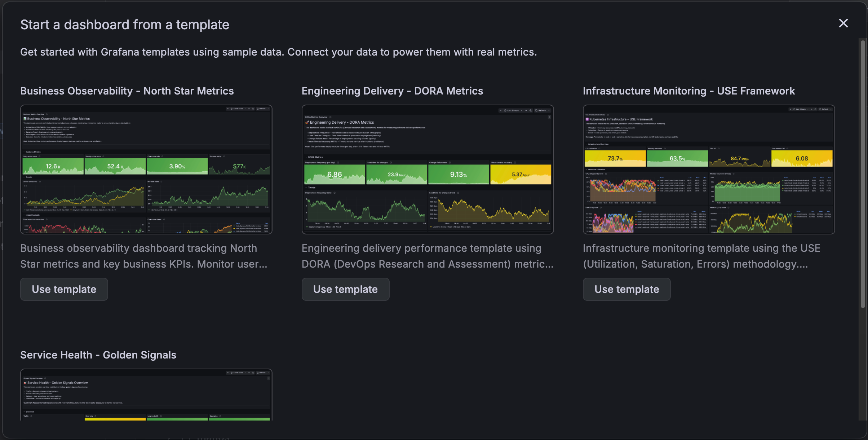Viewport: 868px width, 440px height.
Task: Click the clock icon in the USE Framework time picker
Action: click(794, 109)
